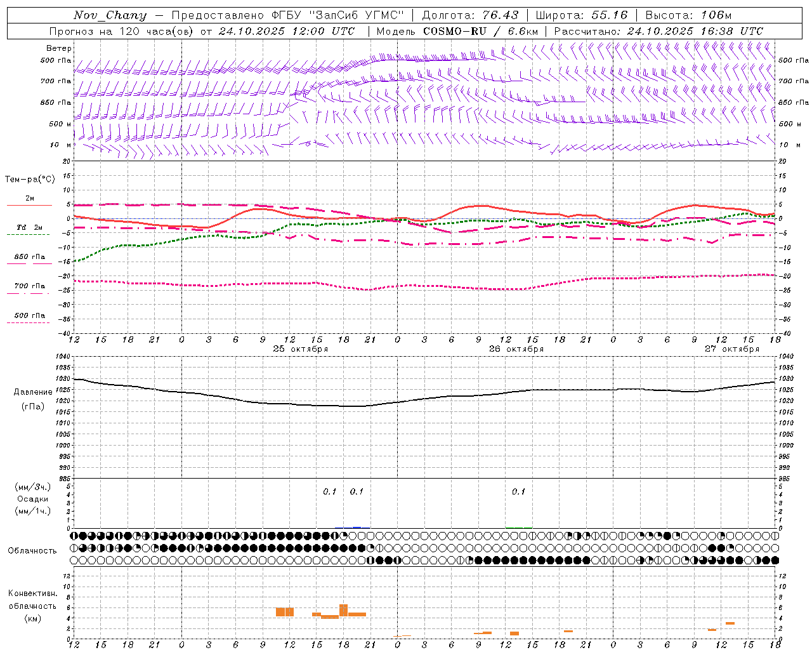Select the Высота: 106м header entry
This screenshot has height=650, width=812.
tap(688, 15)
